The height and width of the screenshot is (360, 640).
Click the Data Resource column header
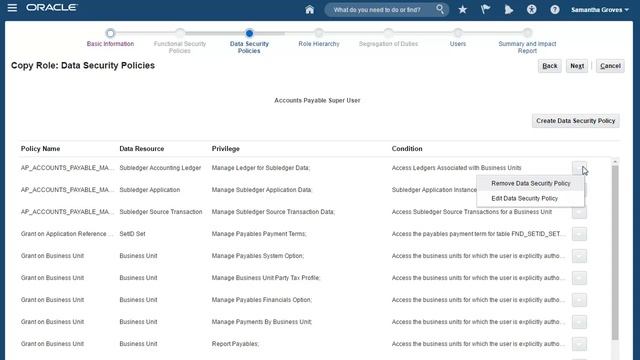(142, 149)
